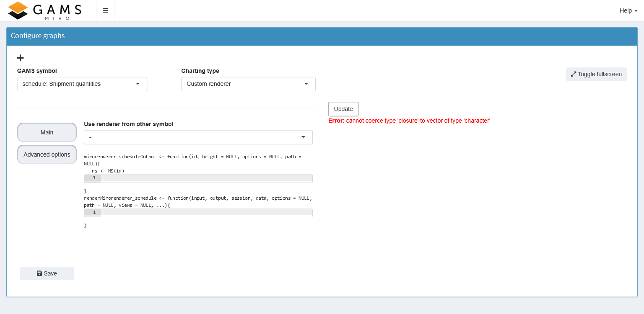Viewport: 644px width, 314px height.
Task: Open the Help menu
Action: pyautogui.click(x=626, y=10)
